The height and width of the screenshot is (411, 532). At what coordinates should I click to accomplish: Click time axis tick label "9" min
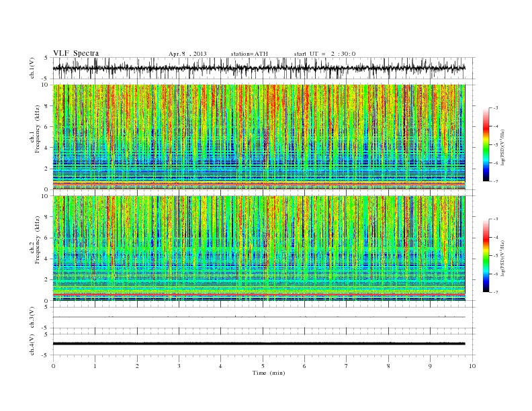pyautogui.click(x=430, y=366)
